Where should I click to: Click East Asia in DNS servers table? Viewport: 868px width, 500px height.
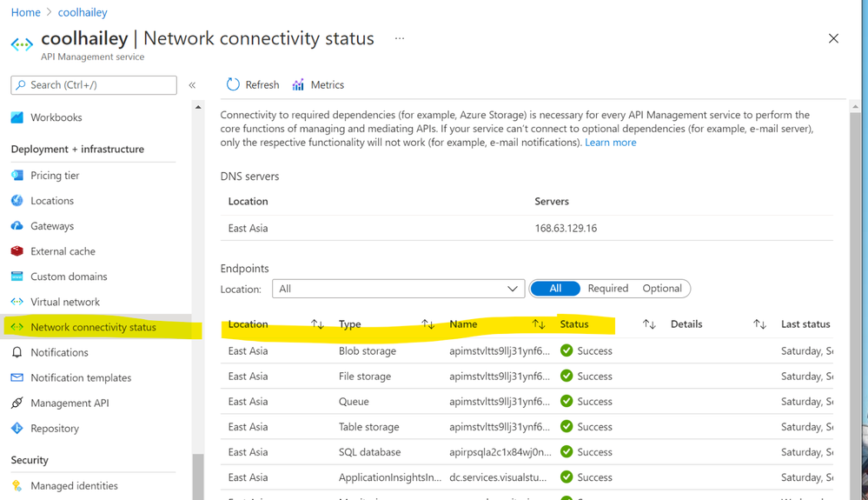248,228
